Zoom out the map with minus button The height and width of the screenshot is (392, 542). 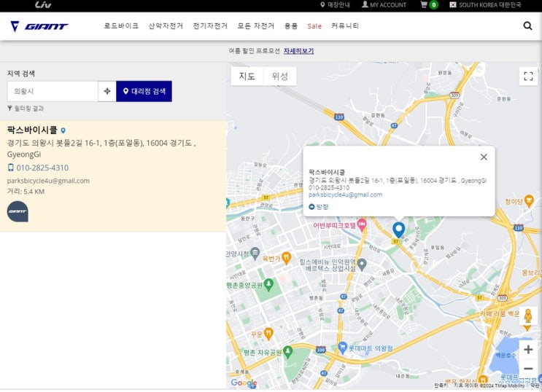click(528, 368)
